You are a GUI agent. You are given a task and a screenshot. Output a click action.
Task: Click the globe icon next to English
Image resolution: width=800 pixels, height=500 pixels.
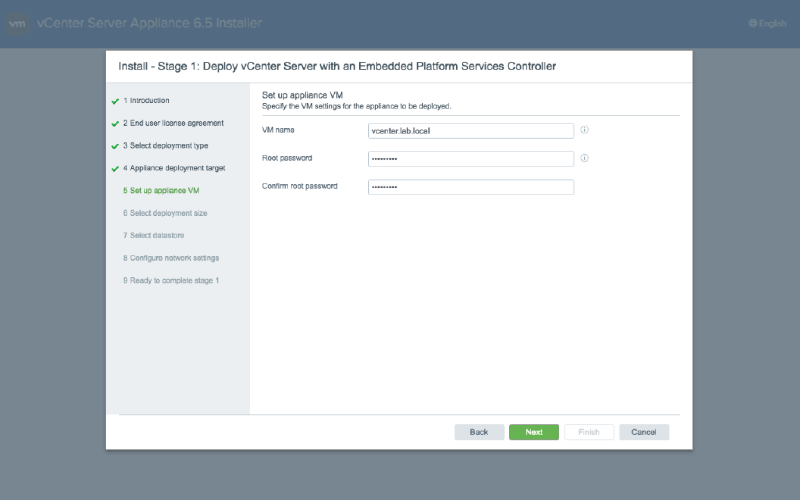click(x=752, y=23)
